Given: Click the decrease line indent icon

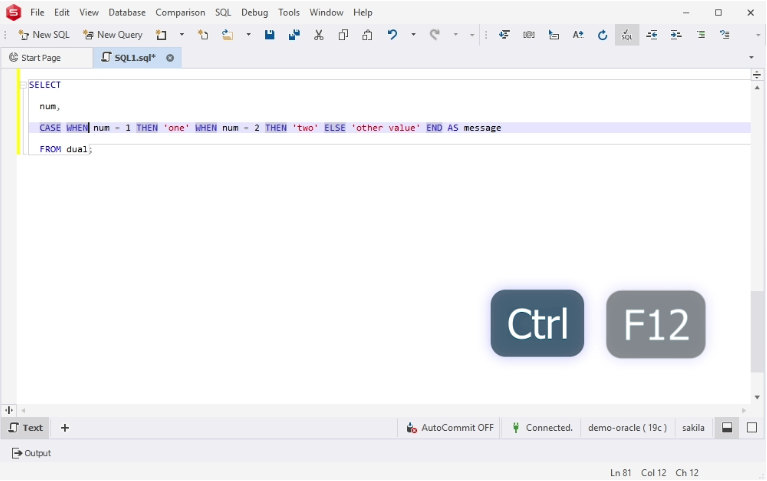Looking at the screenshot, I should [652, 35].
